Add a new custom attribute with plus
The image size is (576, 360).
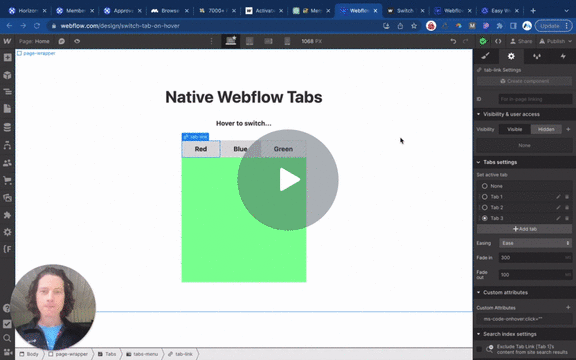tap(568, 307)
